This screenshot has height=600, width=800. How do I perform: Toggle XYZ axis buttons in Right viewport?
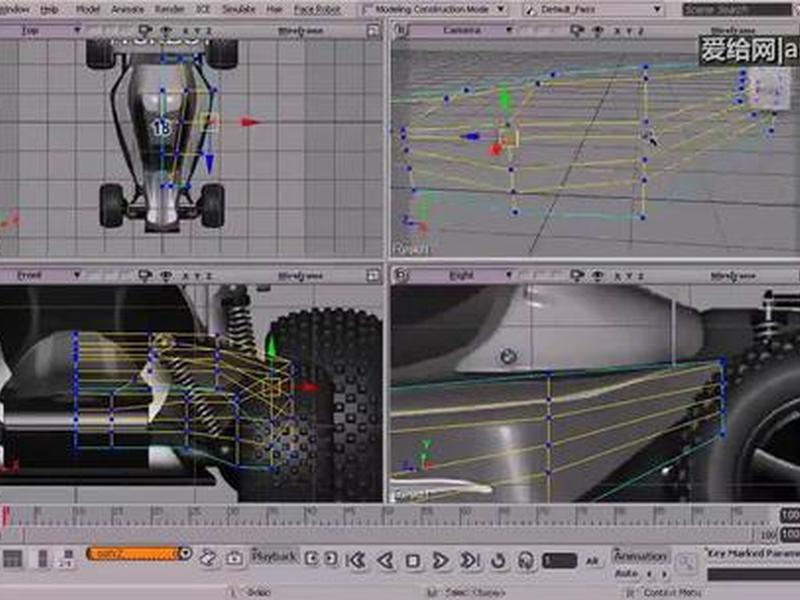click(x=629, y=276)
